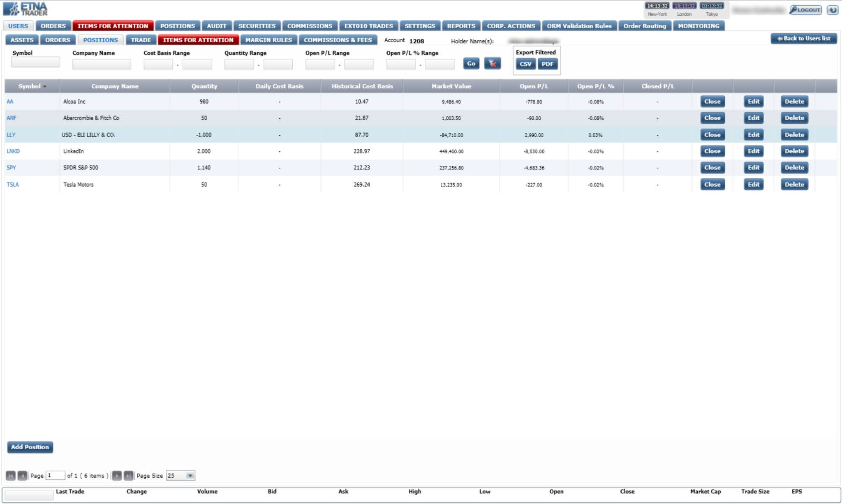
Task: Open the AA symbol link
Action: [10, 102]
